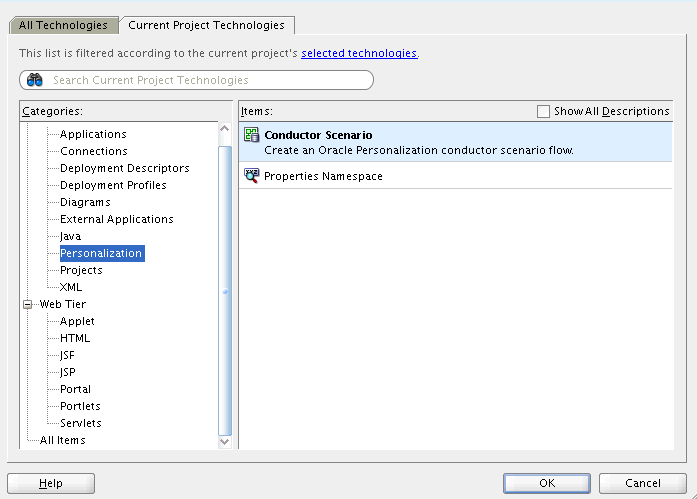Viewport: 697px width, 499px height.
Task: Select the Applications category
Action: pos(93,134)
